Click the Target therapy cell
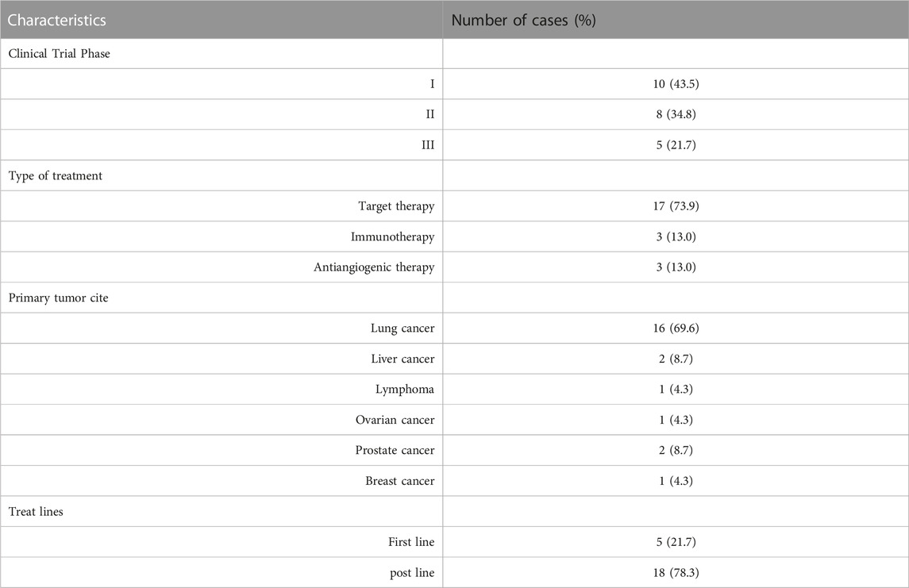 click(x=396, y=206)
